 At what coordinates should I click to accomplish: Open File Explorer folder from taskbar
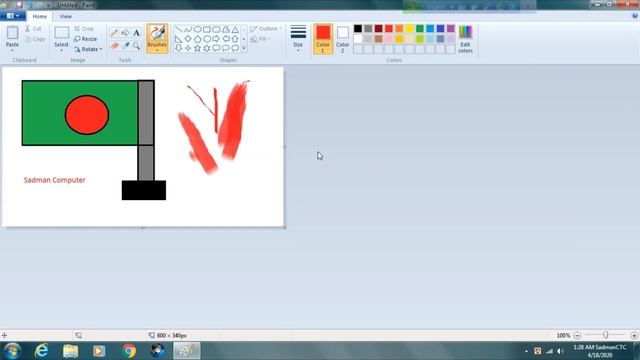pos(70,351)
